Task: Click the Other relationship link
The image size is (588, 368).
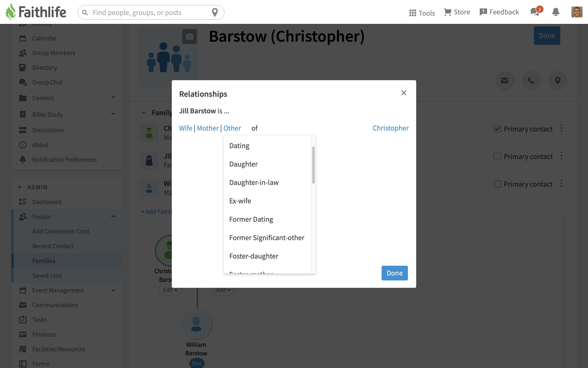Action: [x=232, y=128]
